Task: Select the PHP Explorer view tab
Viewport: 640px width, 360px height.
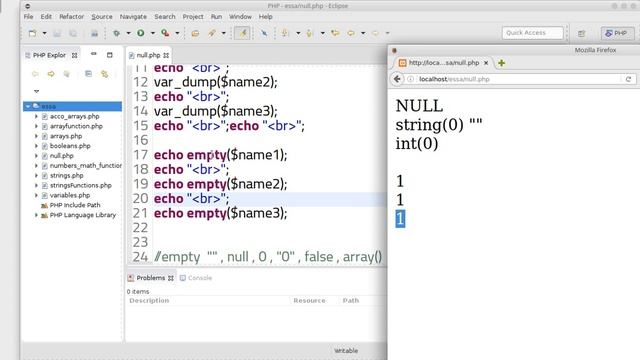Action: [50, 55]
